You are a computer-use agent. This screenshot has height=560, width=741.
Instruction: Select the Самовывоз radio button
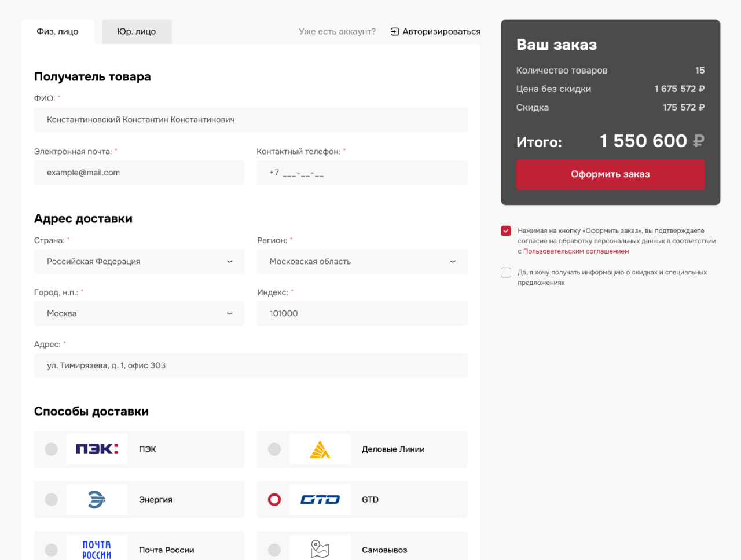274,550
